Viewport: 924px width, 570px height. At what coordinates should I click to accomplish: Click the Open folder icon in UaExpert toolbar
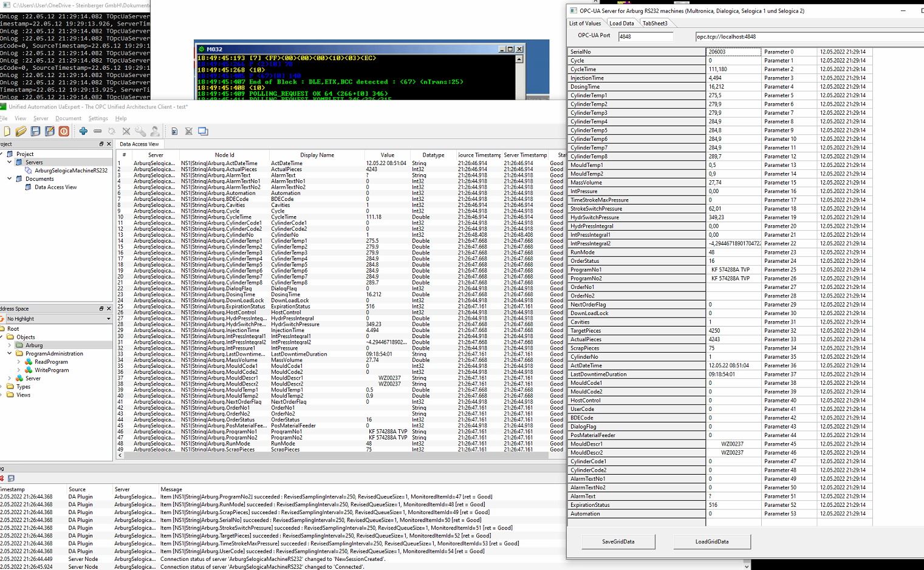click(x=21, y=131)
